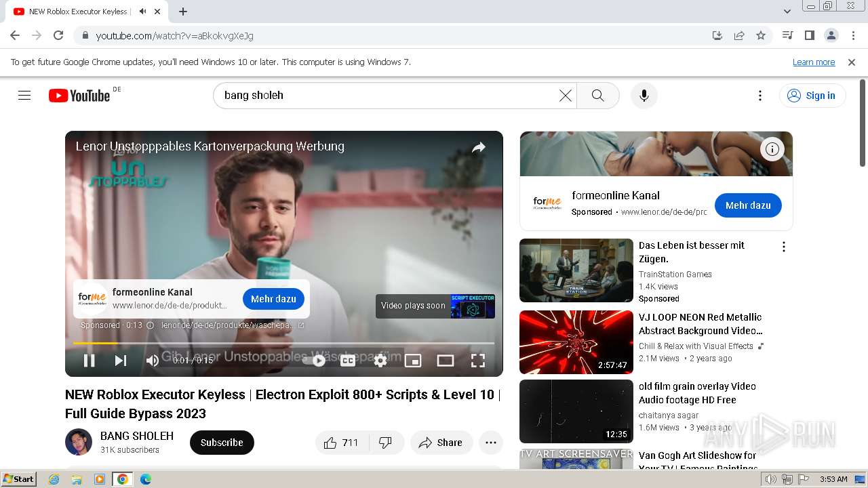Open YouTube settings three-dot menu
This screenshot has width=868, height=488.
pos(760,96)
